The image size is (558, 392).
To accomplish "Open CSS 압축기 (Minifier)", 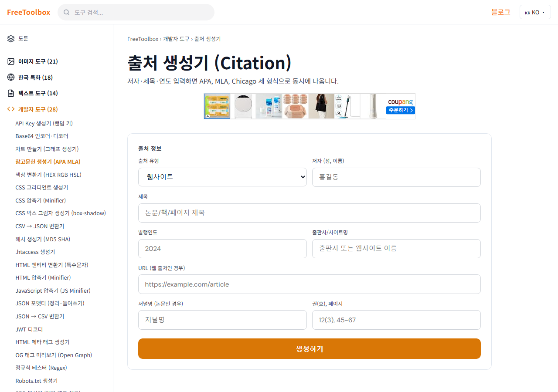I will (41, 200).
